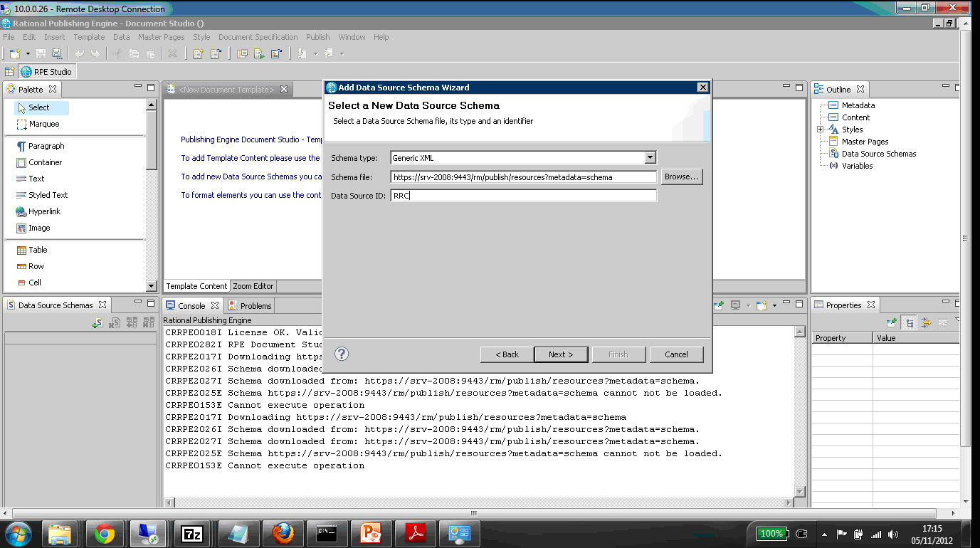
Task: Click the Save toolbar icon
Action: click(x=41, y=53)
